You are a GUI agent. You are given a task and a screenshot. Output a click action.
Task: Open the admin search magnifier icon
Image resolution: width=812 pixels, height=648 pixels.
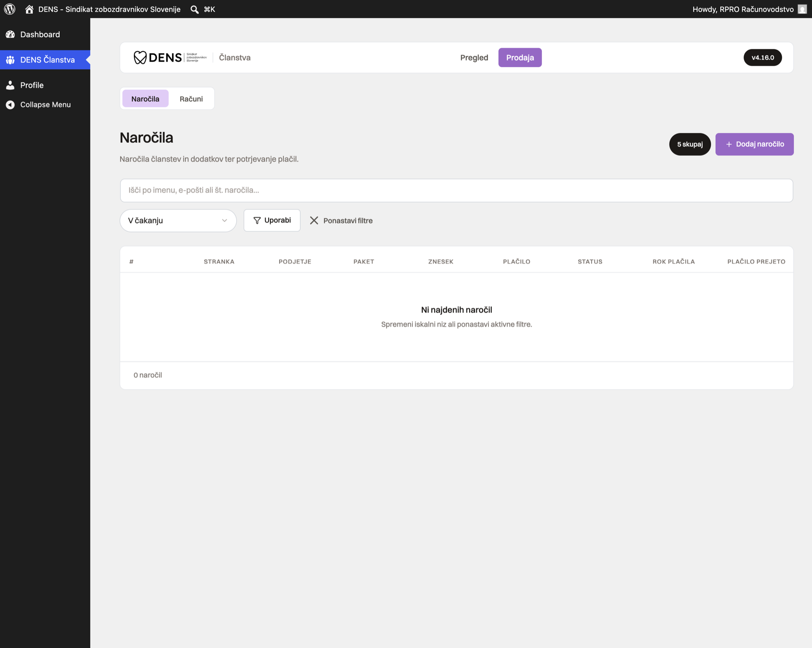click(x=195, y=9)
